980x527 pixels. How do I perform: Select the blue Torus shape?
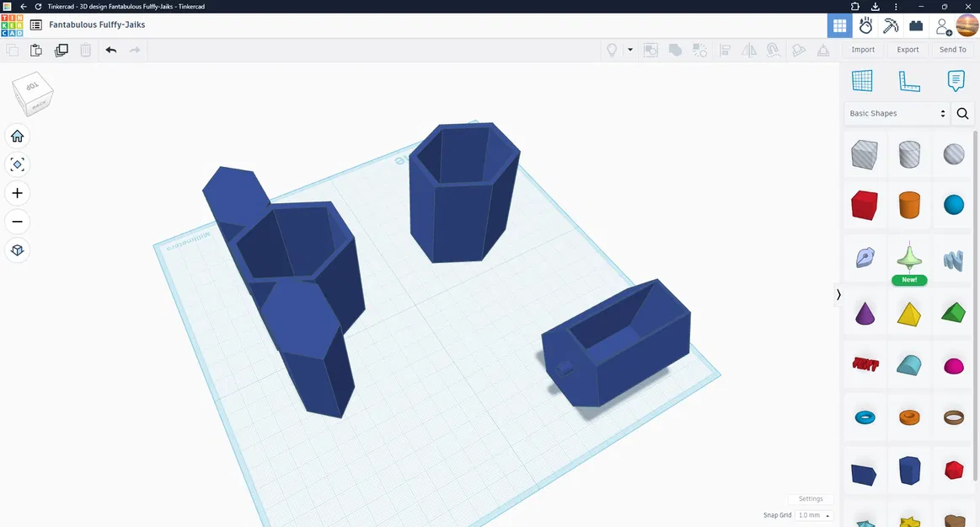click(x=865, y=417)
